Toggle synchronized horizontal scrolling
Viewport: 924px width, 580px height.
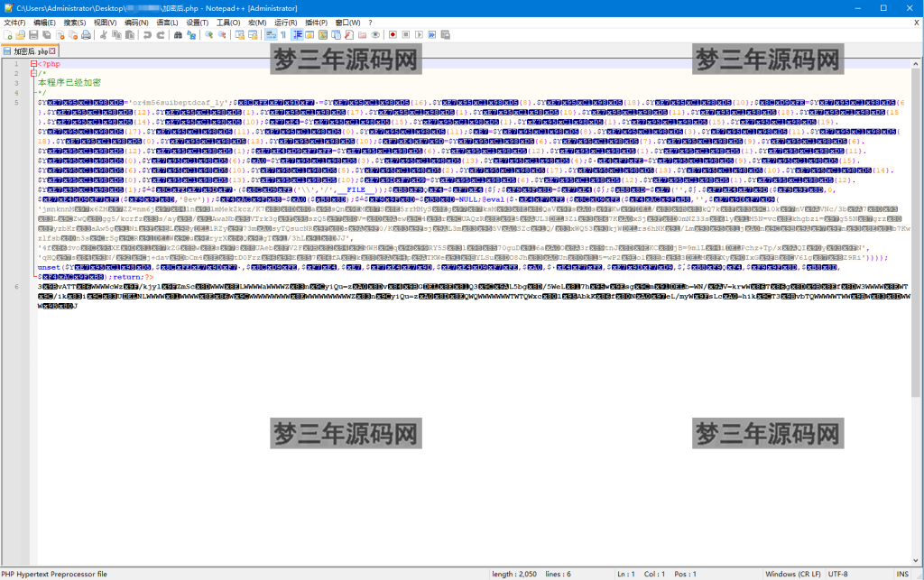click(253, 35)
